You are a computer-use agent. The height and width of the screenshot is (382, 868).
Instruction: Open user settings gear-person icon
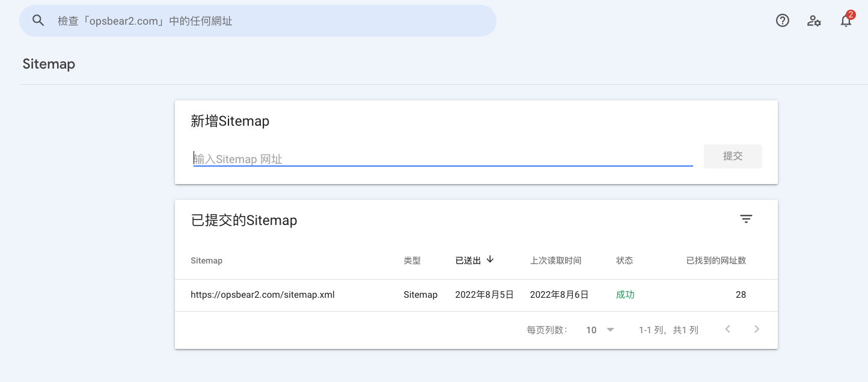814,20
